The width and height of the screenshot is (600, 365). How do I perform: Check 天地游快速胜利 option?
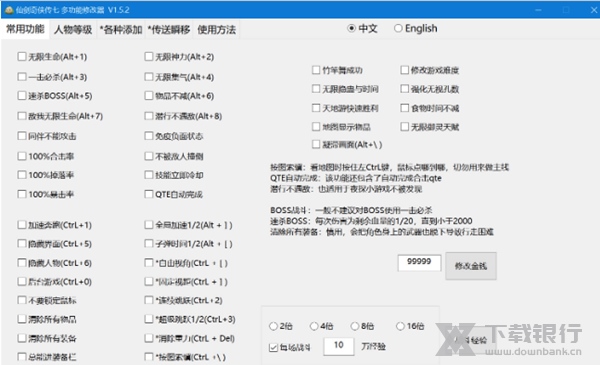(x=316, y=108)
